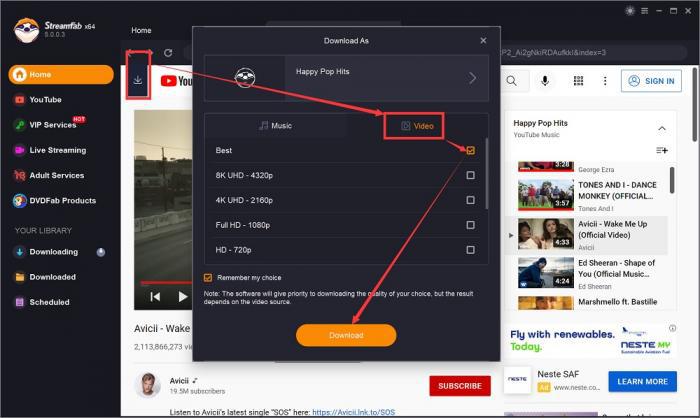Open the Tones And I Dance Monkey thumbnail
The height and width of the screenshot is (418, 700).
click(x=546, y=195)
